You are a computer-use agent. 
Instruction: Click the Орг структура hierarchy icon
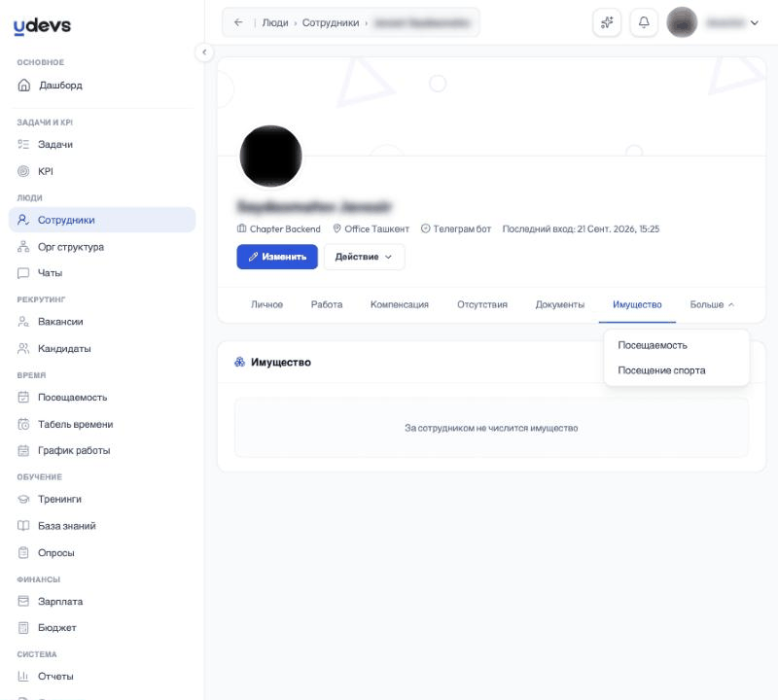click(23, 247)
